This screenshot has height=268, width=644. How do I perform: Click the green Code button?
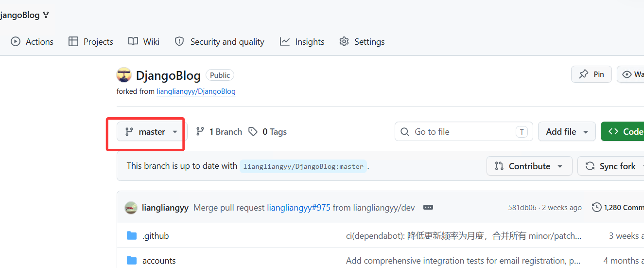(x=623, y=132)
